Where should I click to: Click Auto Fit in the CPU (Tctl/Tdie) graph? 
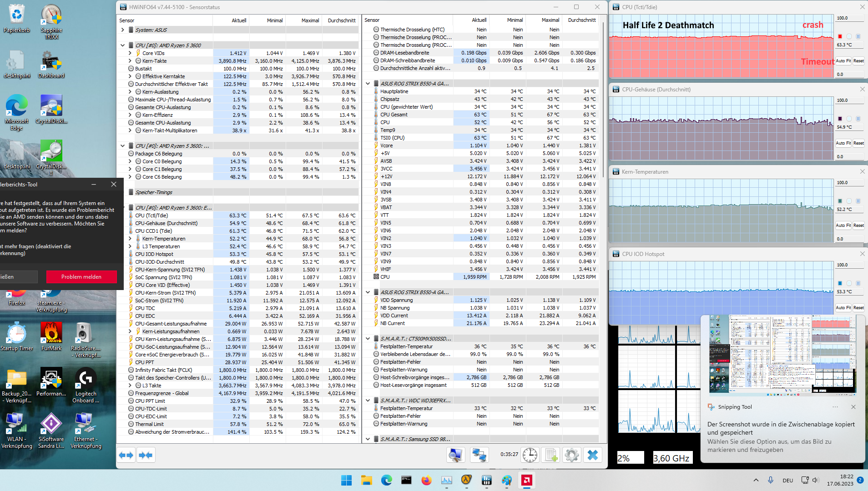[x=843, y=61]
